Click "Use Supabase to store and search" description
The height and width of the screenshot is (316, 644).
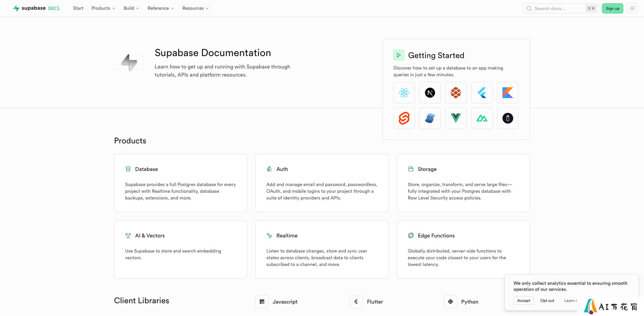click(x=173, y=254)
